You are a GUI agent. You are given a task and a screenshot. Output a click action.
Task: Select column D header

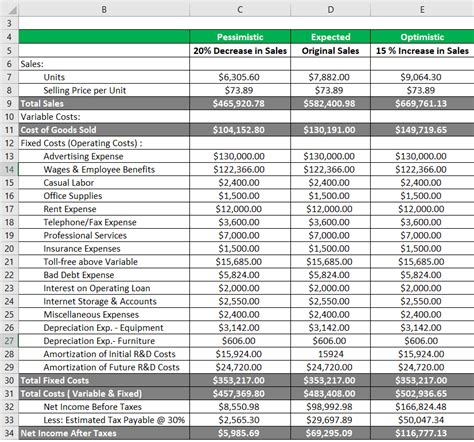(x=330, y=9)
